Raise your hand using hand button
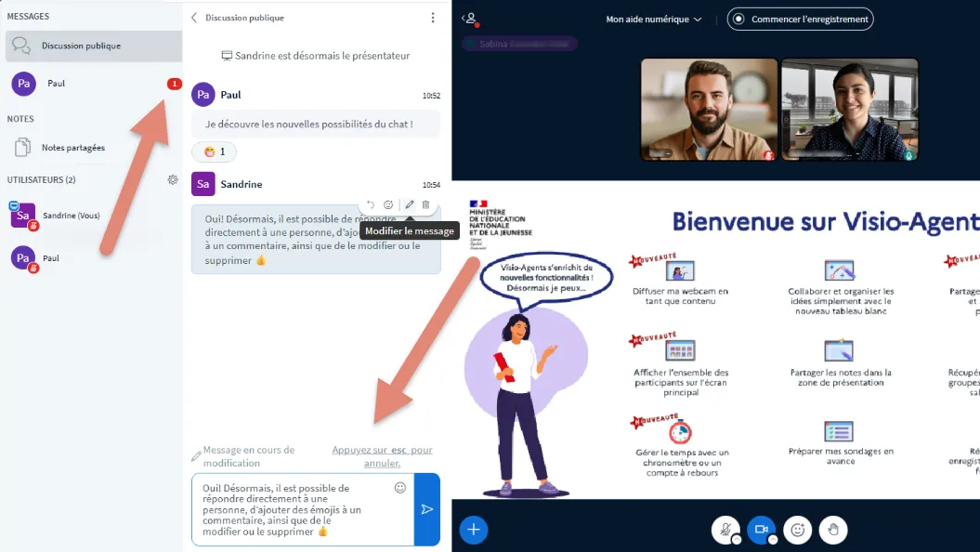The image size is (980, 552). point(833,530)
